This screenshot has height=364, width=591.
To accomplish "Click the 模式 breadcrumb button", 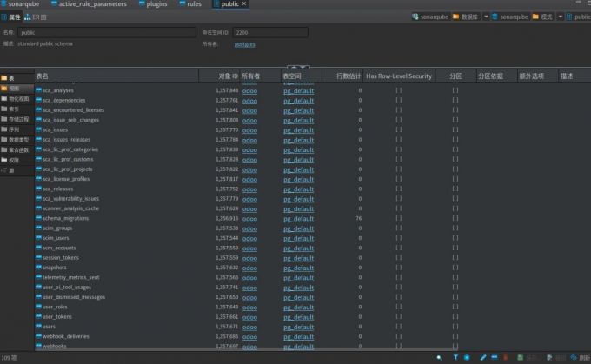I will (x=543, y=17).
